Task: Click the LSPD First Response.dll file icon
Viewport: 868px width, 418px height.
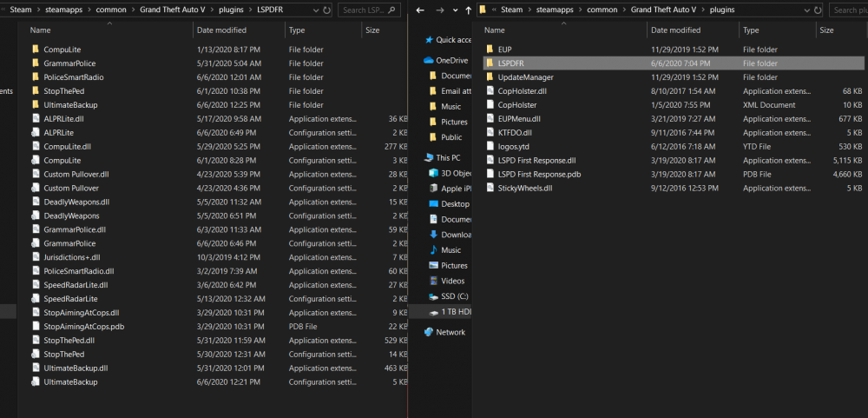Action: pyautogui.click(x=490, y=161)
